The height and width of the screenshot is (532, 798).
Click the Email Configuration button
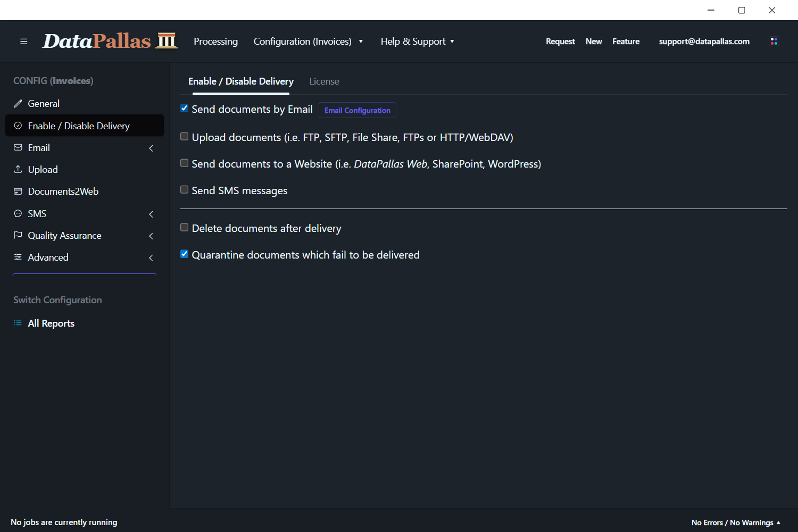click(358, 110)
